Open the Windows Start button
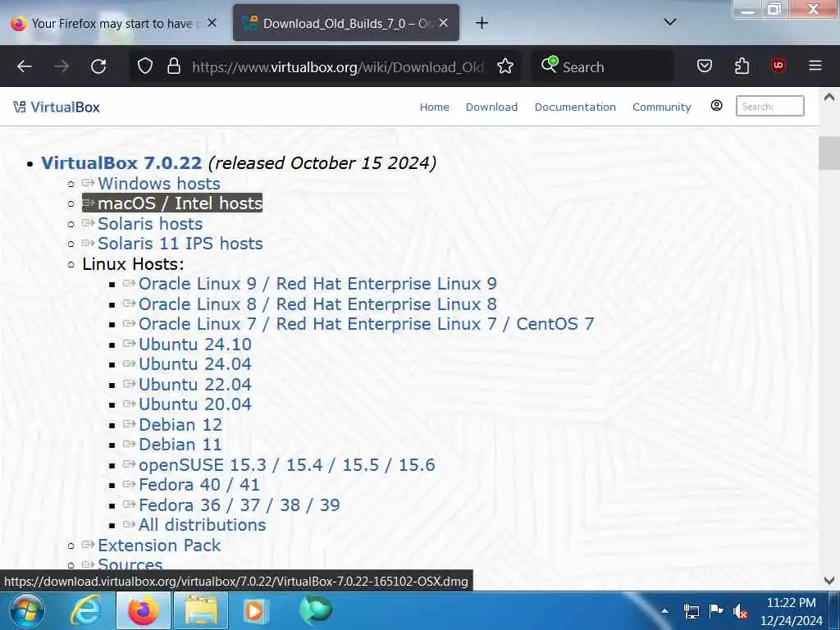Viewport: 840px width, 630px height. click(27, 610)
